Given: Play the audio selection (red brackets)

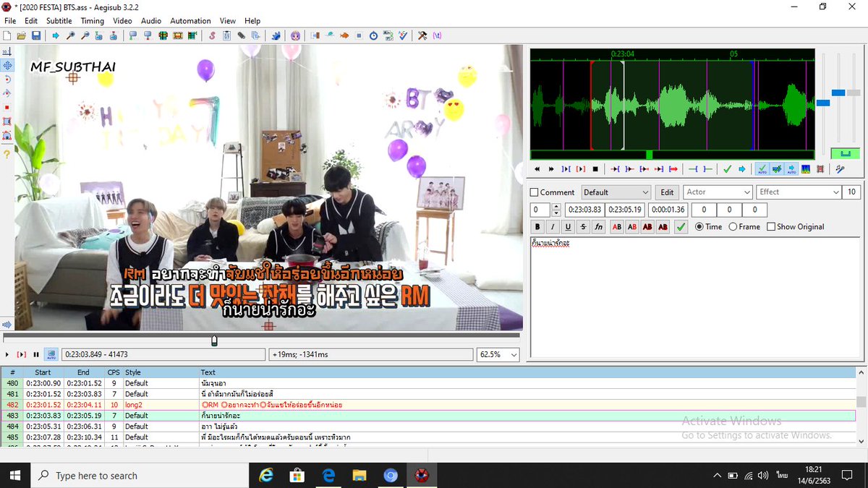Looking at the screenshot, I should pos(581,169).
